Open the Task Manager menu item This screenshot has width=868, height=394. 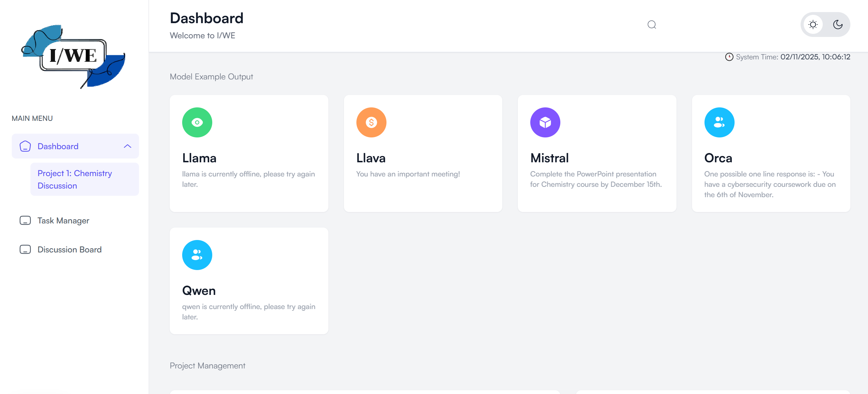click(x=63, y=220)
